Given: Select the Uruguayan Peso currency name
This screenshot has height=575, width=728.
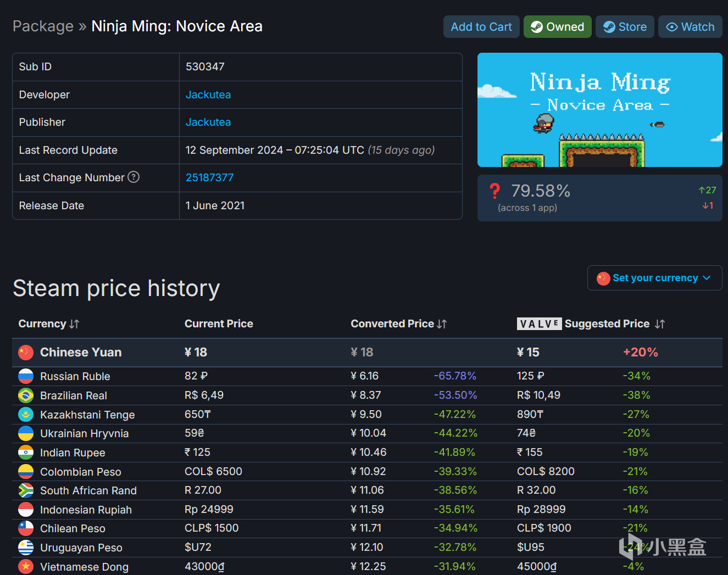Looking at the screenshot, I should click(x=81, y=548).
